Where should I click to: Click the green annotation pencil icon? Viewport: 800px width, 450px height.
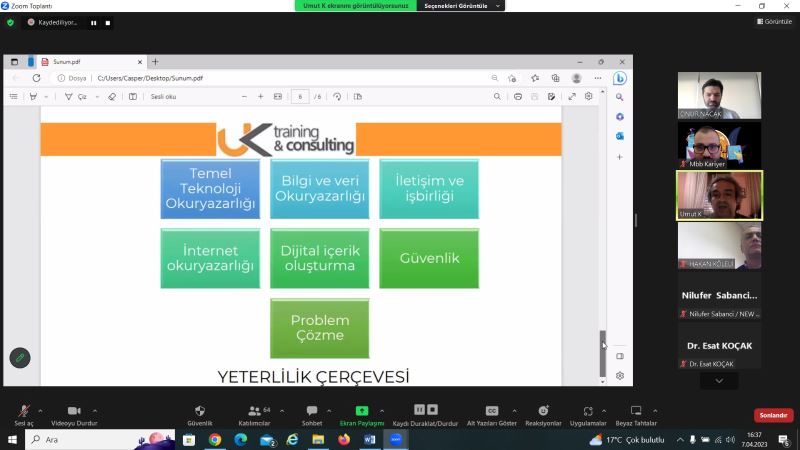[x=20, y=358]
